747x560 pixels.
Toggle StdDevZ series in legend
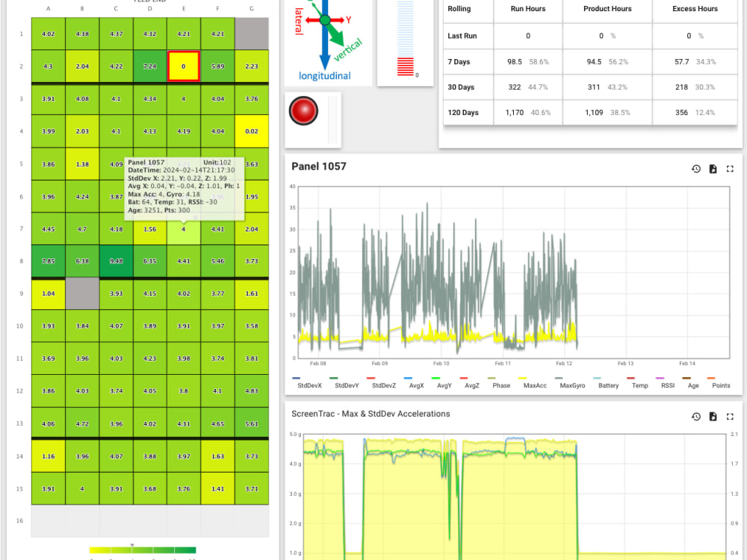tap(383, 385)
